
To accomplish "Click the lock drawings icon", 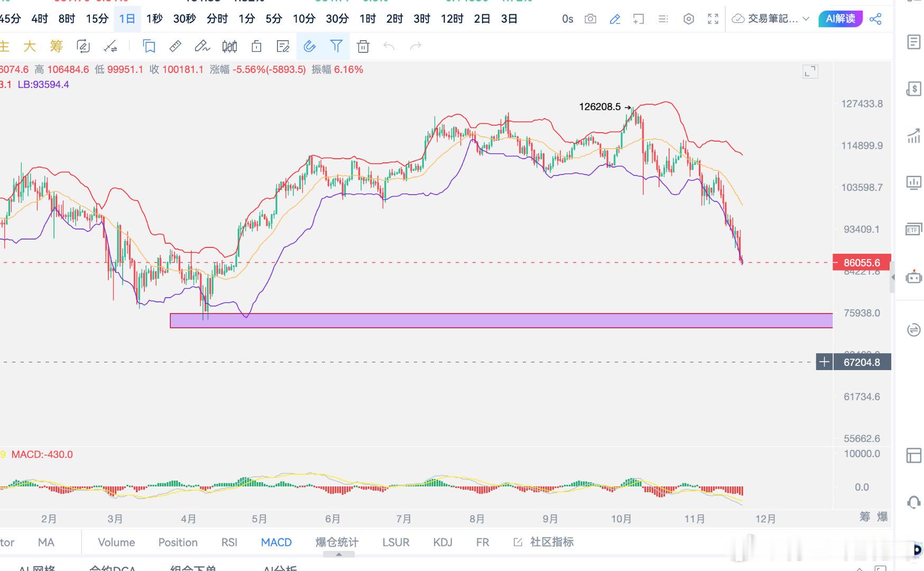I will point(256,47).
